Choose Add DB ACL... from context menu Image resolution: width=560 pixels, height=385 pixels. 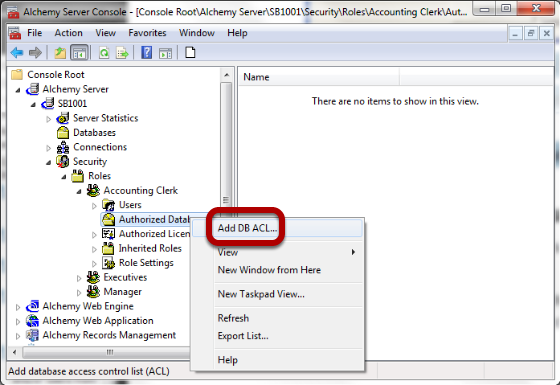coord(278,228)
